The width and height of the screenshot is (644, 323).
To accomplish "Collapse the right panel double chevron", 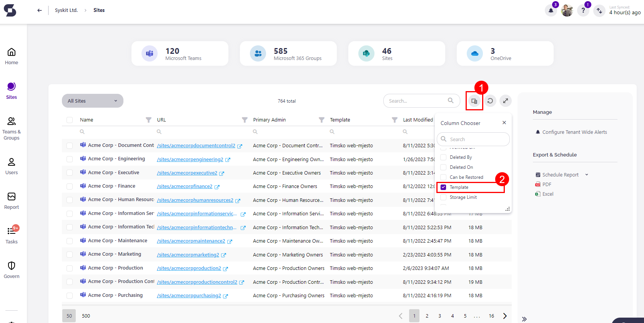I will [x=524, y=319].
